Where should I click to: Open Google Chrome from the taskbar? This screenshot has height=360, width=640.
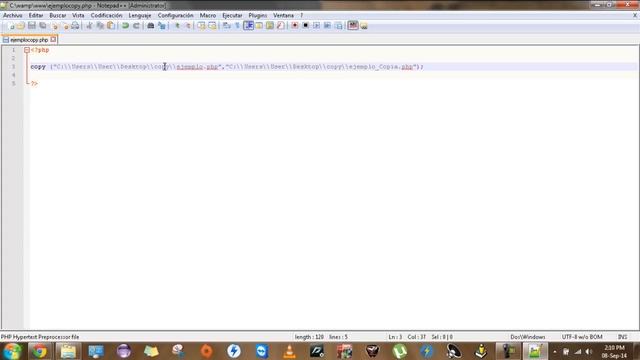(40, 351)
